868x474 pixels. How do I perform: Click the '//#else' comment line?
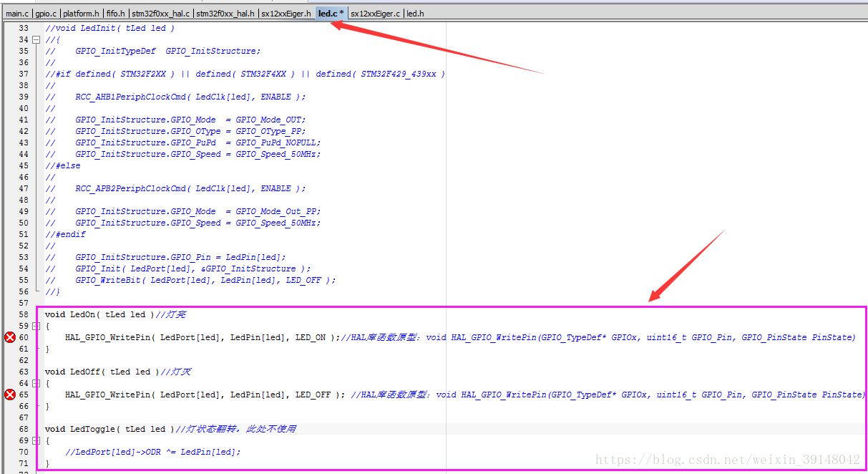click(x=63, y=165)
